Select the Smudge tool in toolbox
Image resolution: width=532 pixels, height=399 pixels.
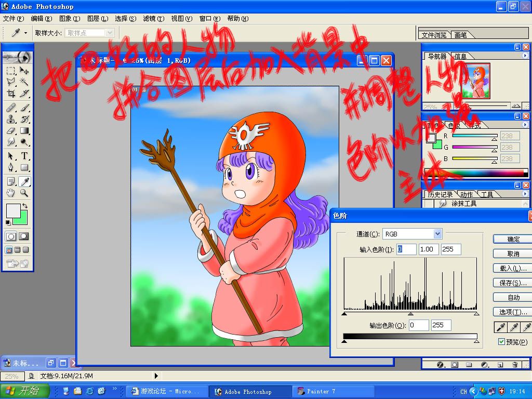point(11,142)
